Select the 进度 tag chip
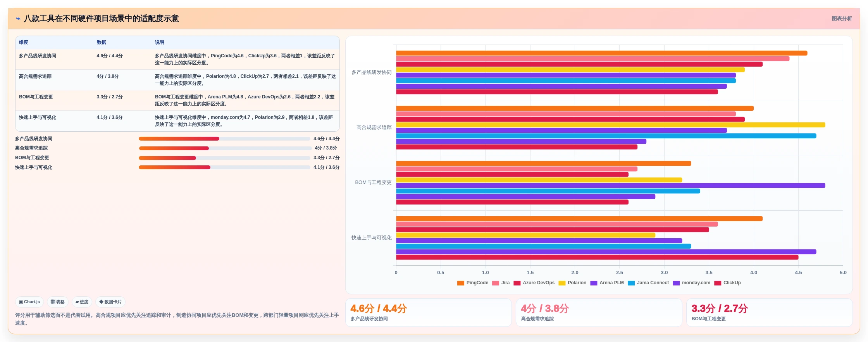Screen dimensions: 868x342 [82, 302]
